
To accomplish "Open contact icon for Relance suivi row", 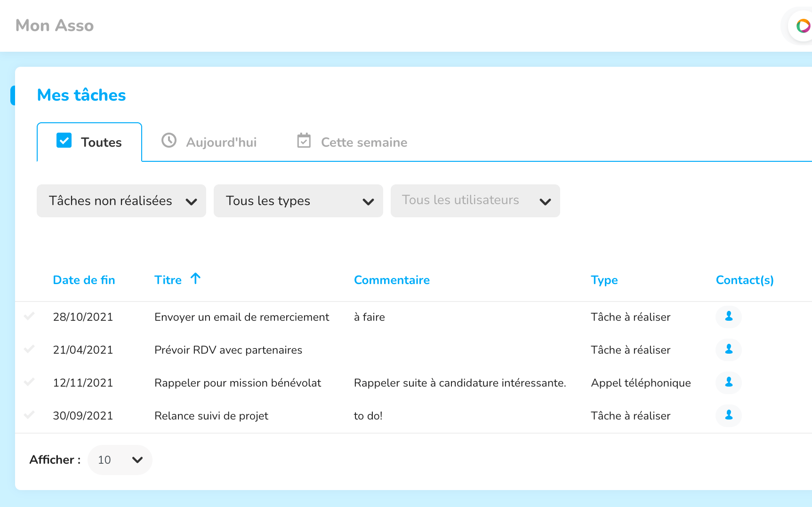I will click(x=728, y=415).
